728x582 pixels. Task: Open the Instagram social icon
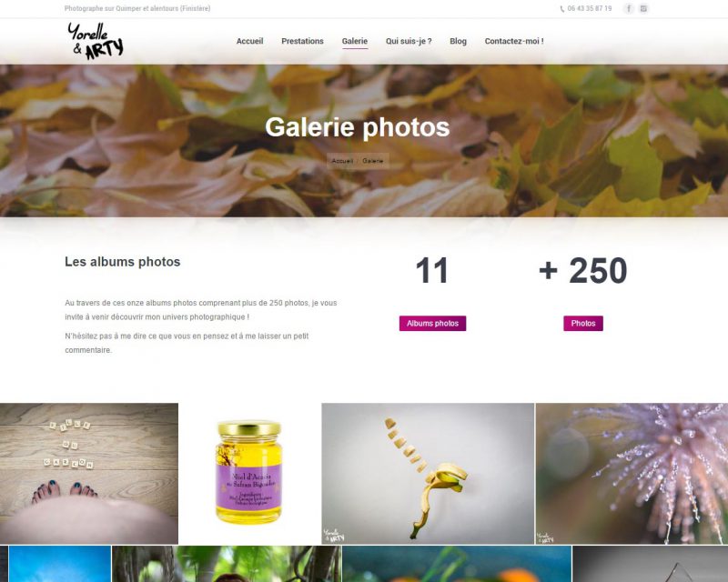point(643,8)
